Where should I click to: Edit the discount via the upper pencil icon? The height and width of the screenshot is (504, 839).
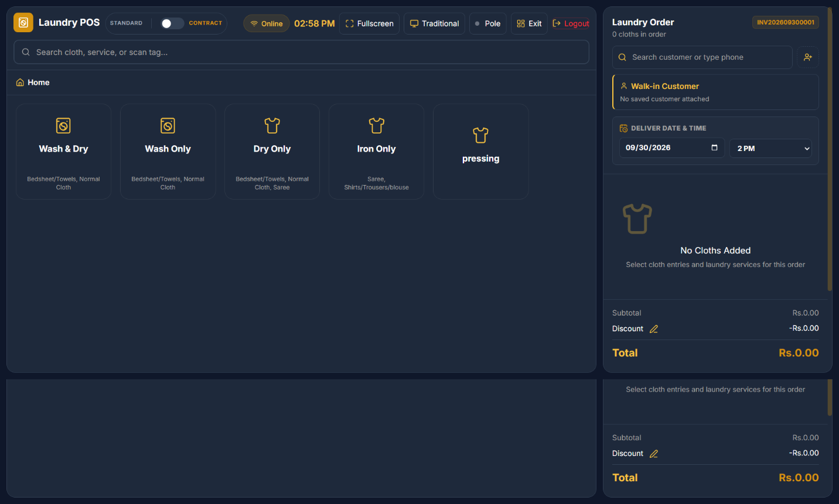click(654, 329)
